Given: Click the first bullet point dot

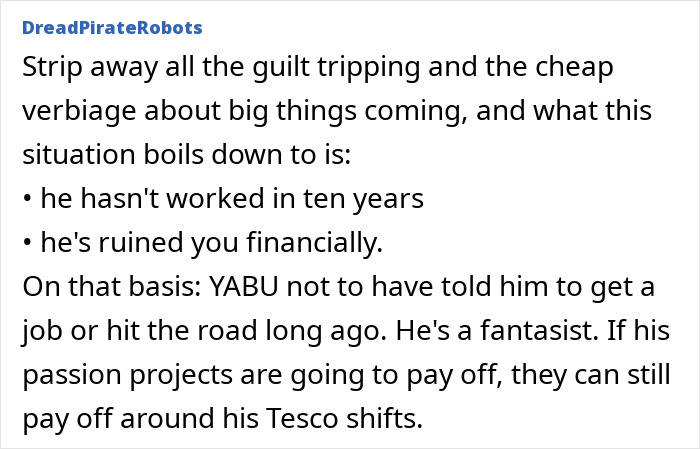Looking at the screenshot, I should [28, 199].
